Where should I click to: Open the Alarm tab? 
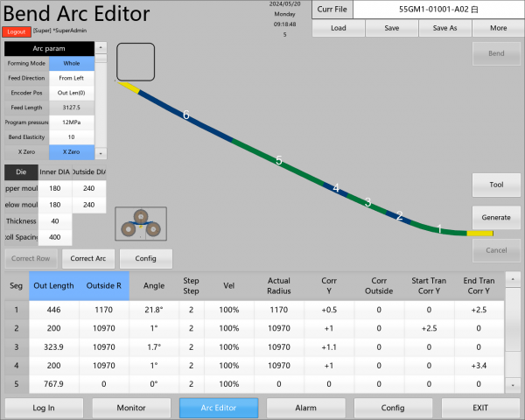tap(305, 408)
